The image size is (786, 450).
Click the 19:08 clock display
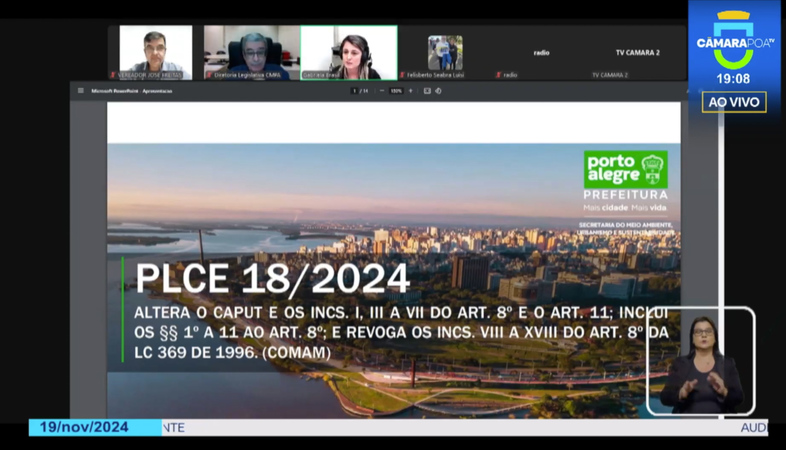(733, 79)
